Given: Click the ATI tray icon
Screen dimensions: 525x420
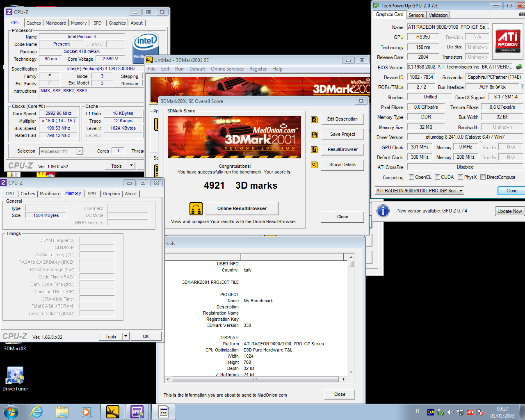Looking at the screenshot, I should (x=470, y=412).
